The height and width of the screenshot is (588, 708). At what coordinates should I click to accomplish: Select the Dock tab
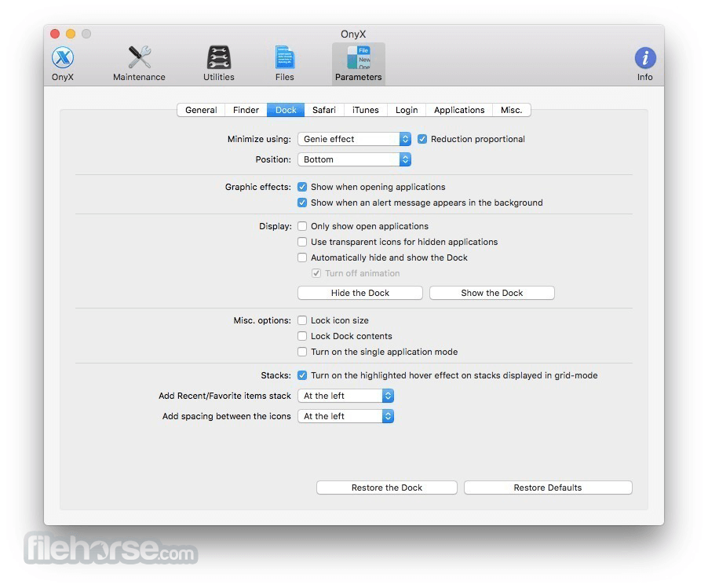pyautogui.click(x=286, y=110)
